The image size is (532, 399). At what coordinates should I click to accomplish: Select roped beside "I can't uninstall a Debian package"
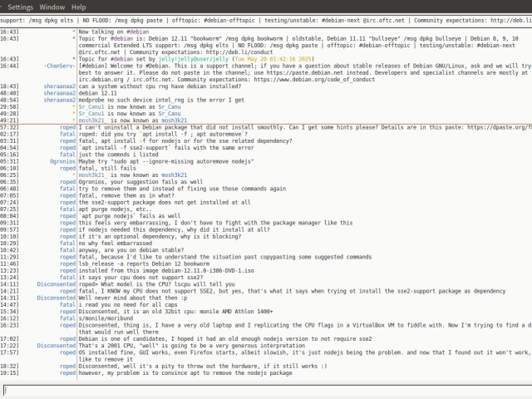pyautogui.click(x=67, y=127)
